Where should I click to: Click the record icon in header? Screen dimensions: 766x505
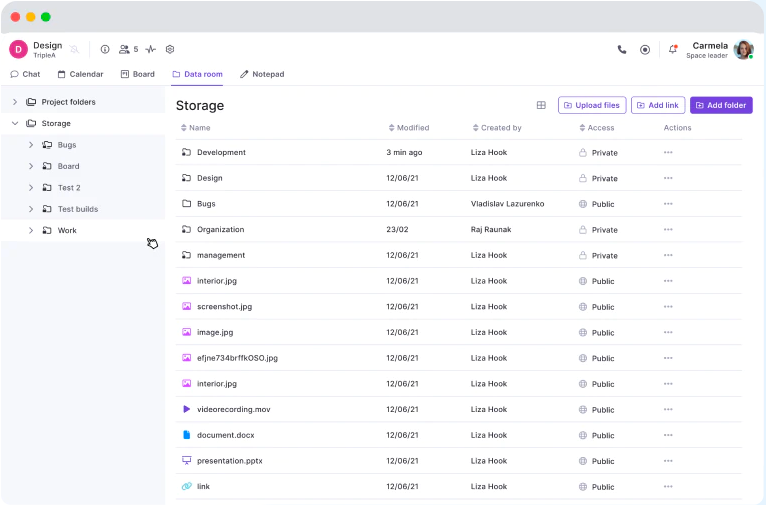pyautogui.click(x=645, y=49)
